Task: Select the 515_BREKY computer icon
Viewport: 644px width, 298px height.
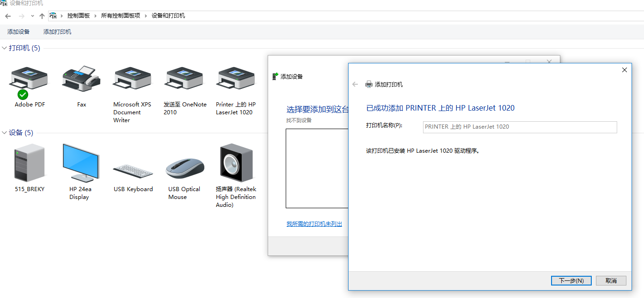Action: (30, 162)
